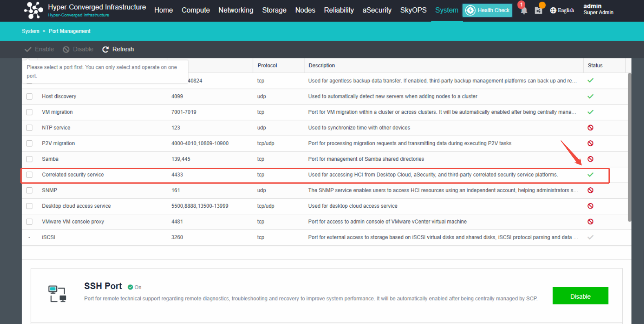
Task: Open the Reliability menu
Action: (x=339, y=10)
